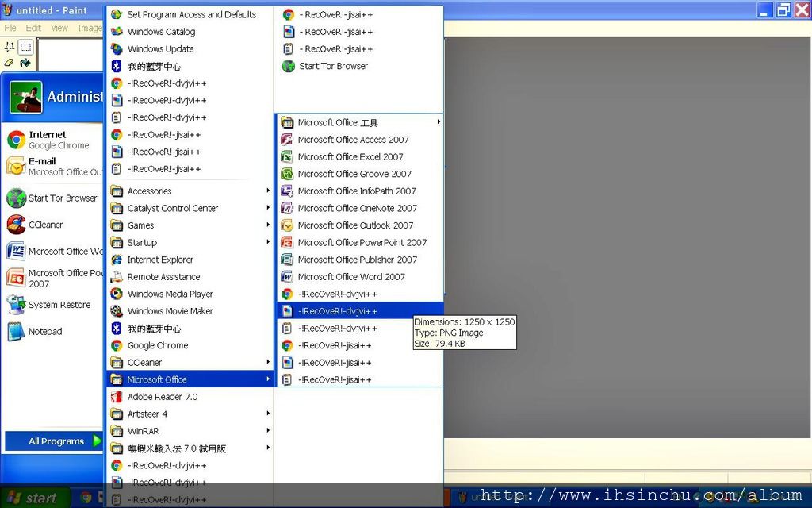This screenshot has height=508, width=812.
Task: Open pinned Microsoft Office PowerPoint 2007 shortcut
Action: [x=55, y=279]
